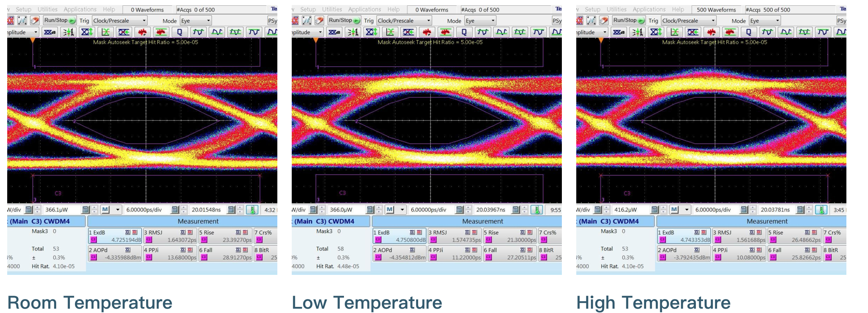Click the red noise waveform icon without green bars, Room Temperature
868x313 pixels.
click(x=143, y=32)
